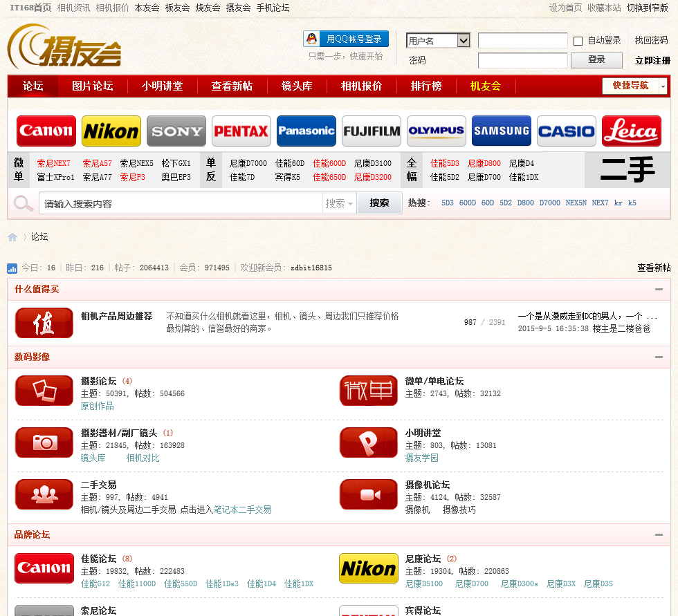Open the 二手交易 people icon
This screenshot has height=616, width=678.
pyautogui.click(x=44, y=494)
